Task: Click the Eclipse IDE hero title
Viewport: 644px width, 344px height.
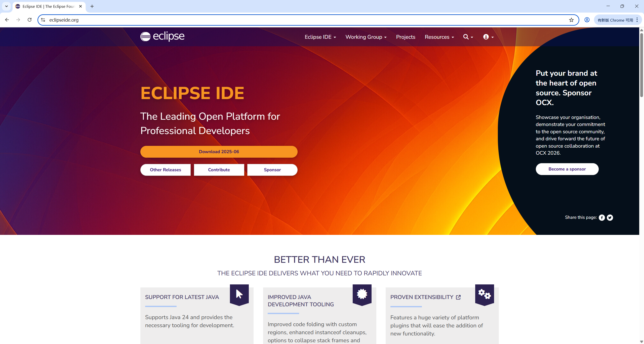Action: coord(192,93)
